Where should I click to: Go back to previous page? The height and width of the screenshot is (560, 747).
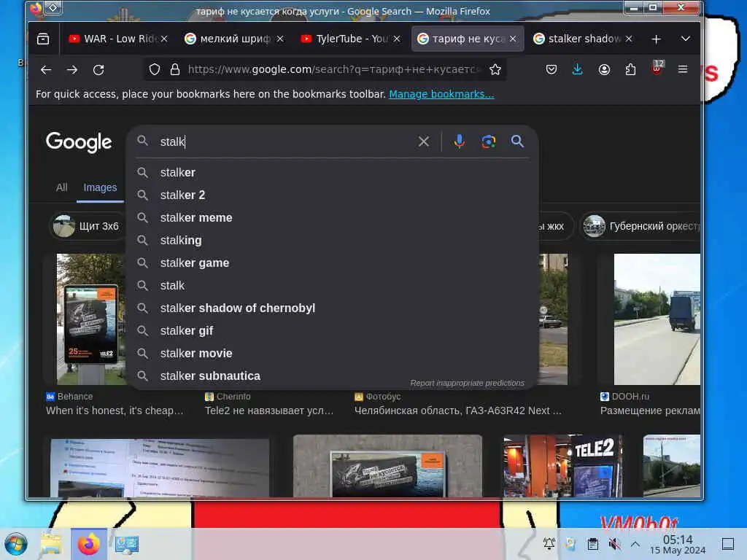coord(46,69)
